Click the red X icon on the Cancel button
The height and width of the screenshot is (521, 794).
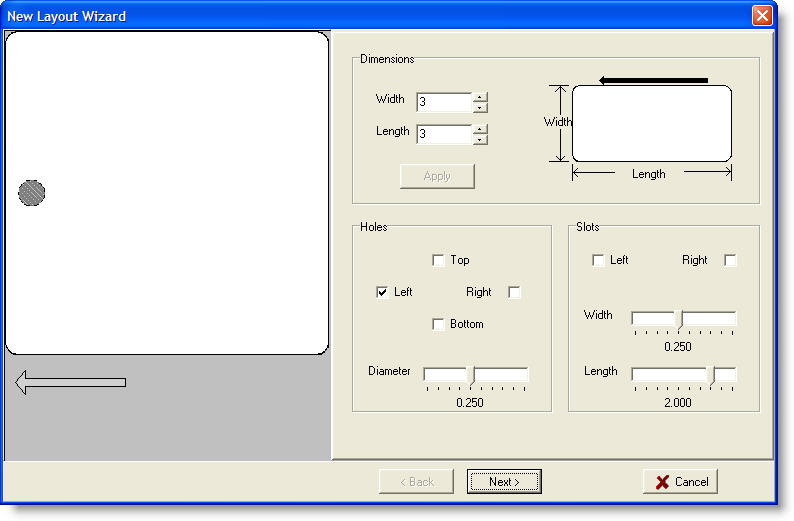click(662, 482)
